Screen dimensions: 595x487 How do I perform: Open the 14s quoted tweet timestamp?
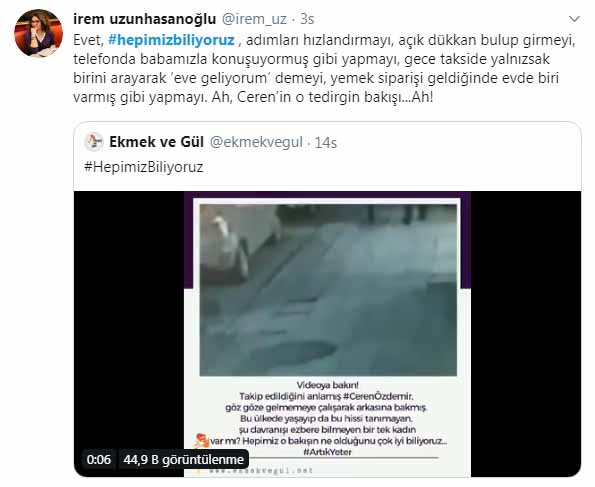(326, 143)
